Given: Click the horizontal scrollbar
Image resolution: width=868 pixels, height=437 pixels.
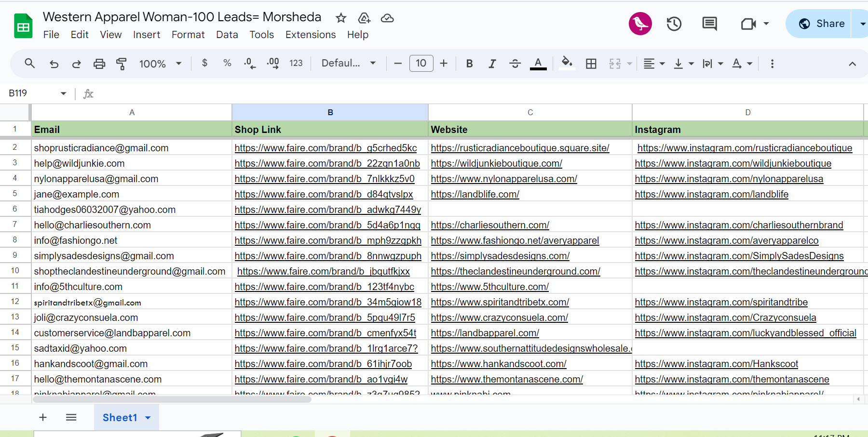Looking at the screenshot, I should point(172,399).
